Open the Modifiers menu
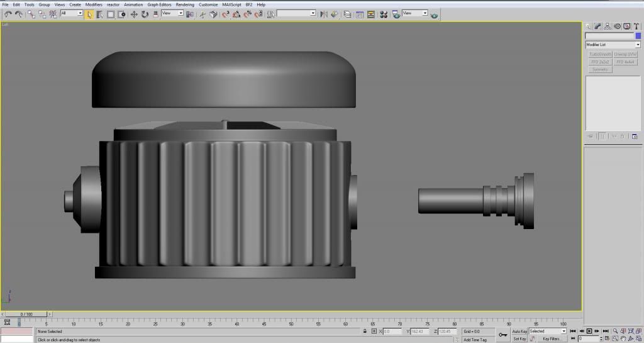The image size is (644, 343). 94,4
